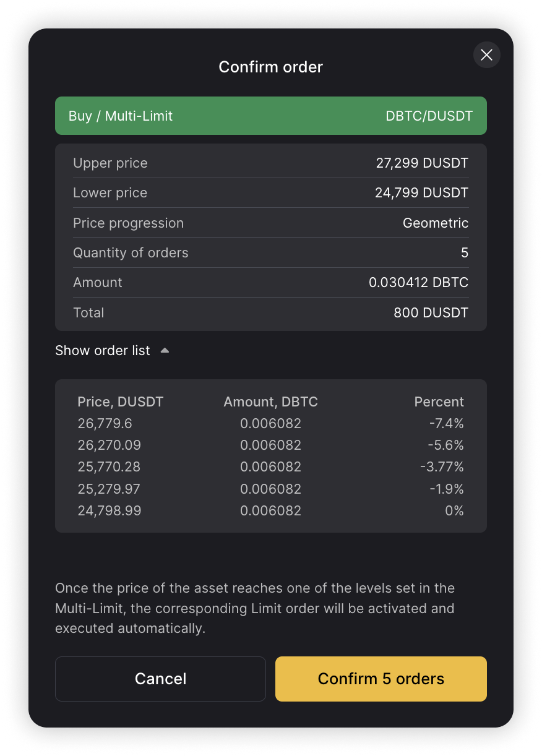Close the Confirm order dialog
This screenshot has height=756, width=542.
(x=486, y=55)
